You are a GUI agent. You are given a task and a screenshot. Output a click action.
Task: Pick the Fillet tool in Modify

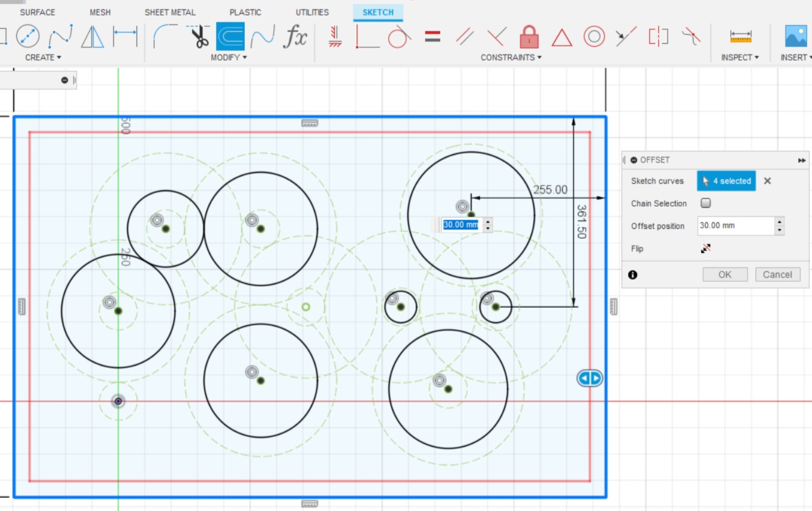165,37
